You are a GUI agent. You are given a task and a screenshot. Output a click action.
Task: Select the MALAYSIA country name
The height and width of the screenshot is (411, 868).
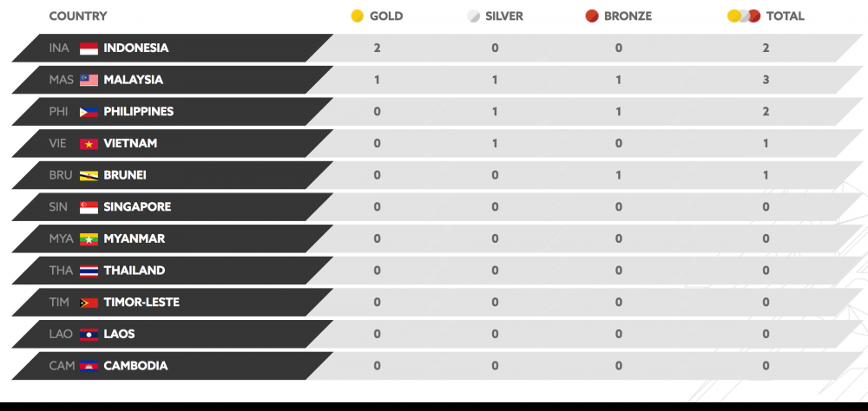point(133,80)
